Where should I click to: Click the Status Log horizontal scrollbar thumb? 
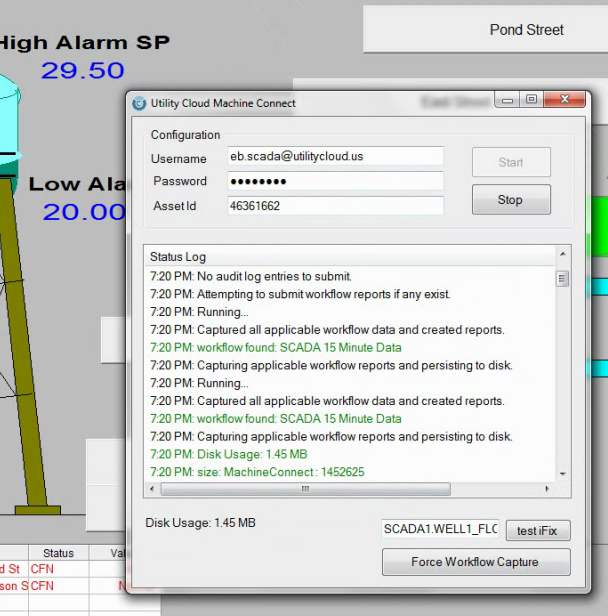[x=306, y=489]
